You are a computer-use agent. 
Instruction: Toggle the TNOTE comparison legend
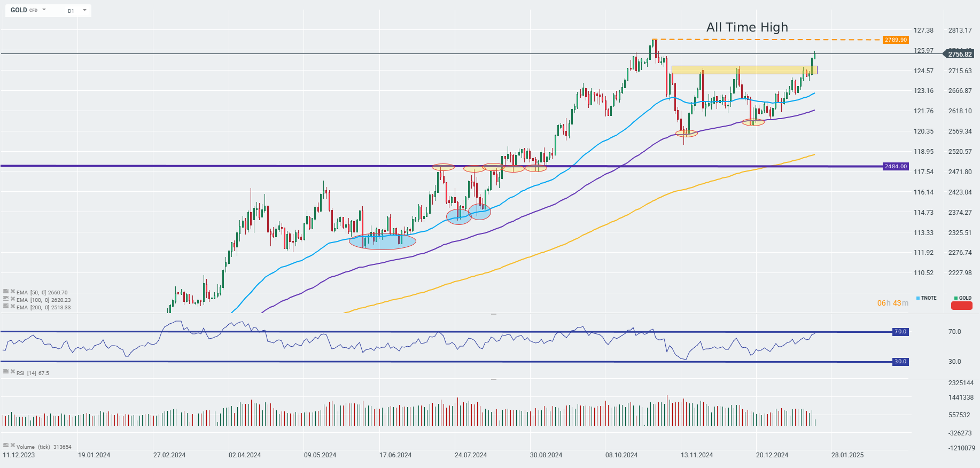(926, 298)
